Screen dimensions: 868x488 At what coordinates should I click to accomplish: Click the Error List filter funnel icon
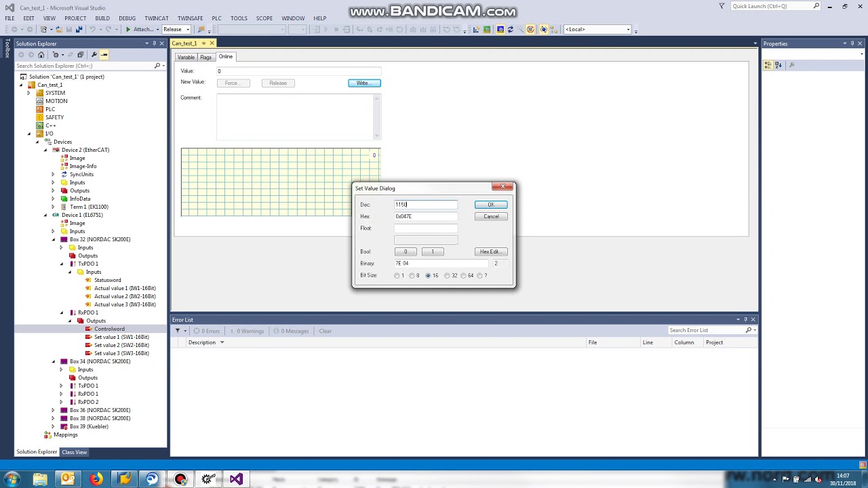tap(178, 331)
